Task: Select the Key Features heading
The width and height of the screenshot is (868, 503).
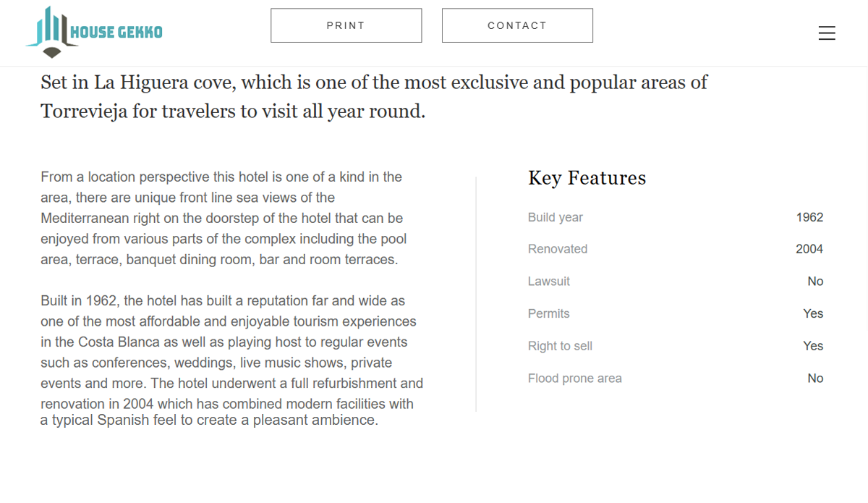Action: tap(587, 178)
